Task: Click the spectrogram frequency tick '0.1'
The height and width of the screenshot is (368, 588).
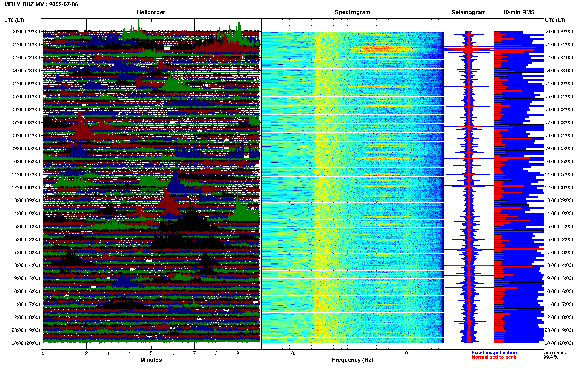Action: tap(295, 353)
